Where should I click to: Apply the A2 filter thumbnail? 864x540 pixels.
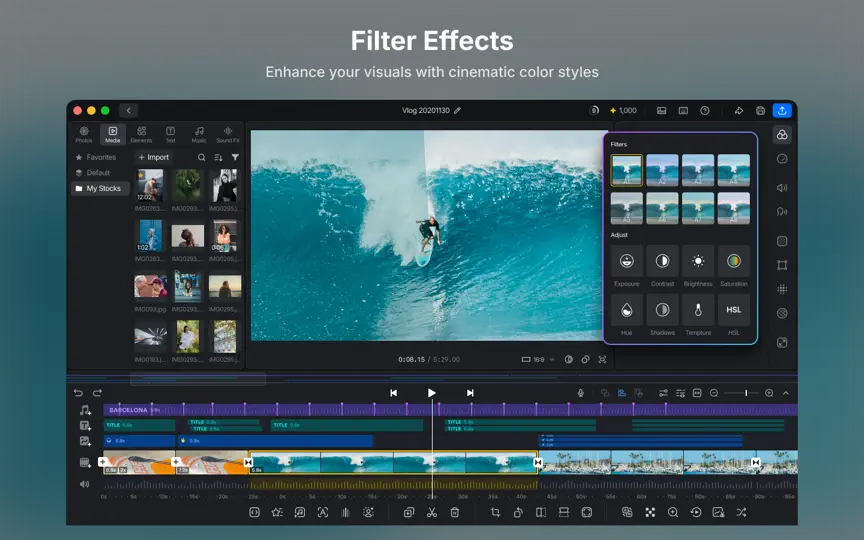(662, 170)
